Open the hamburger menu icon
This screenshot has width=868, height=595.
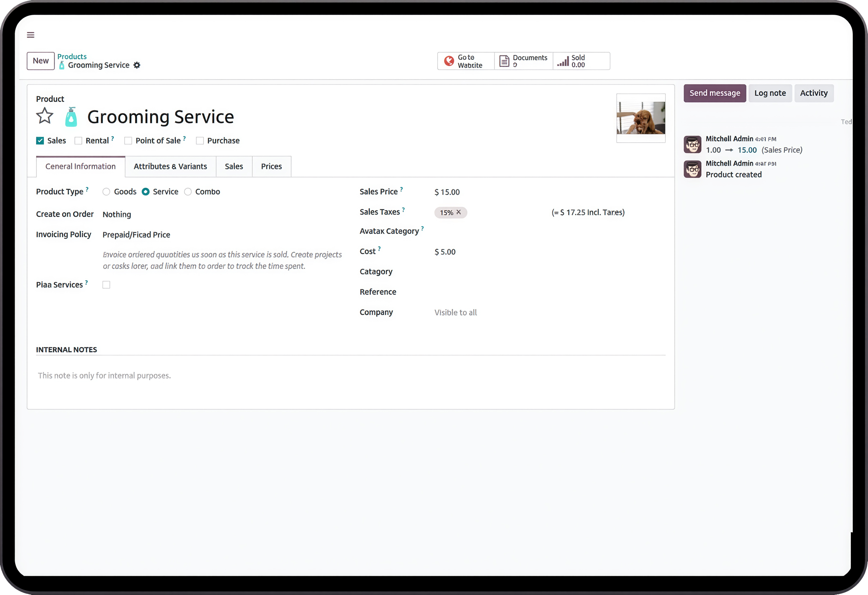point(31,35)
